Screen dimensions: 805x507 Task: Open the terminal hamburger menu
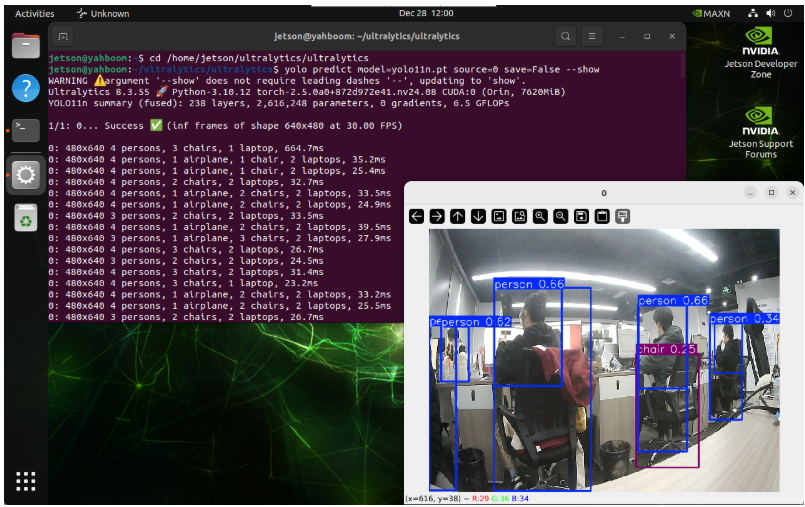click(592, 36)
